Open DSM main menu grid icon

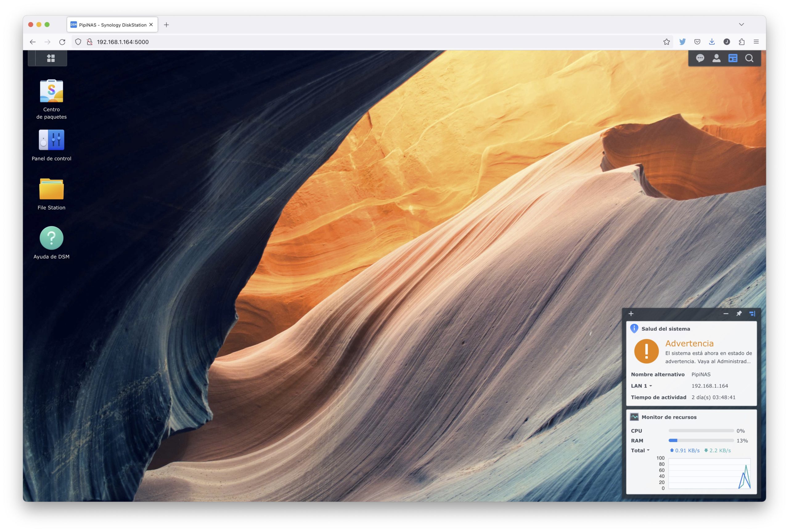[51, 58]
